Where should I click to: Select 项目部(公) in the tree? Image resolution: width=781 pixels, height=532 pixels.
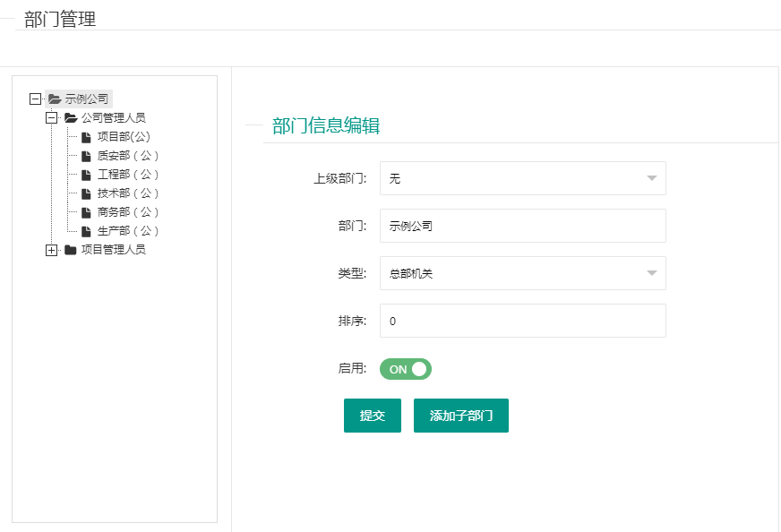[x=124, y=137]
